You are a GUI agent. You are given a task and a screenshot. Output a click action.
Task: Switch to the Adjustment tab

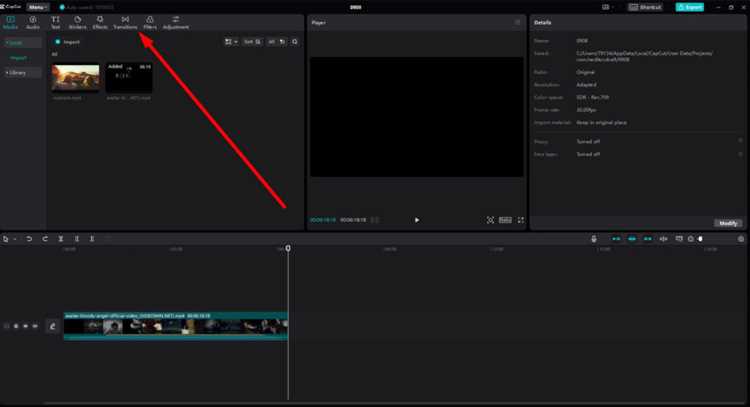(176, 22)
